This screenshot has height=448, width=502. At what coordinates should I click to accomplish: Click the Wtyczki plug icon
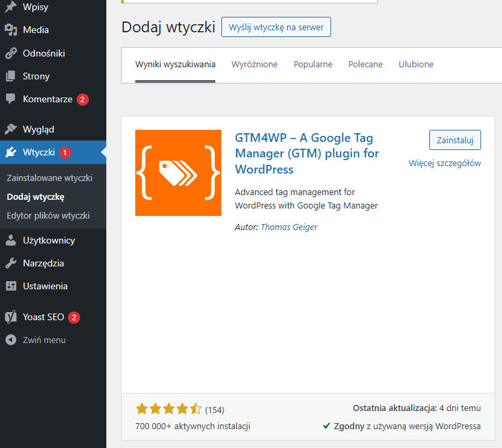11,152
